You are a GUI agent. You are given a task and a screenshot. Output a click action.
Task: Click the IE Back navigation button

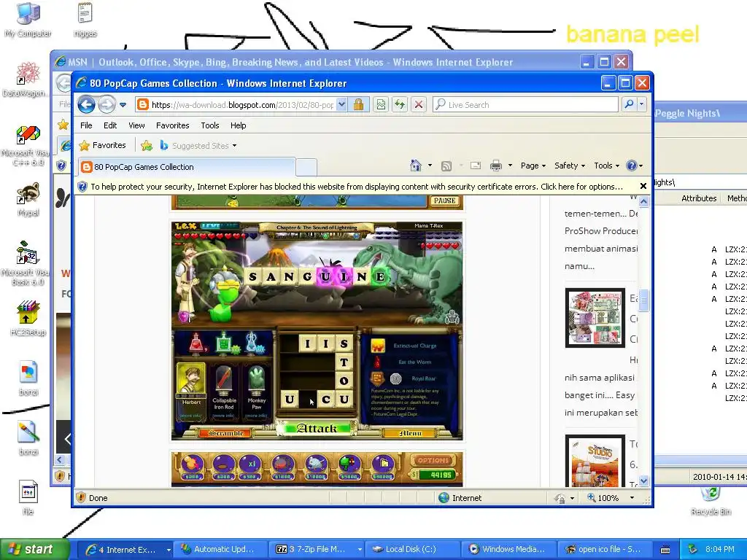point(87,104)
